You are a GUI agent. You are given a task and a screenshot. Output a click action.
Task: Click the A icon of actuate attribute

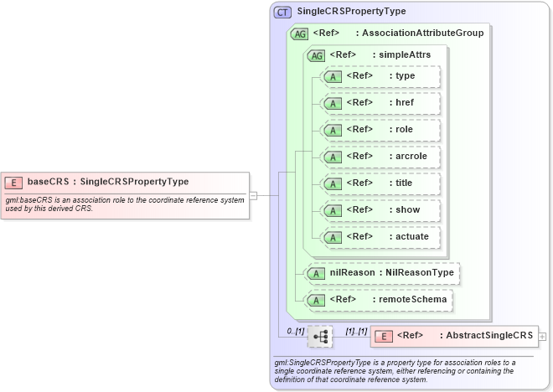333,237
